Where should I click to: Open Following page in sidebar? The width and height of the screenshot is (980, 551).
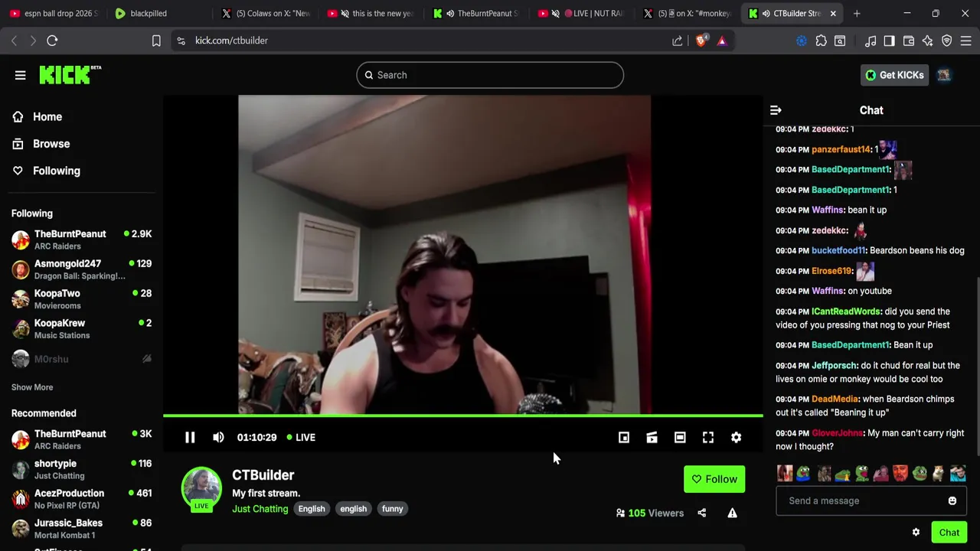56,171
